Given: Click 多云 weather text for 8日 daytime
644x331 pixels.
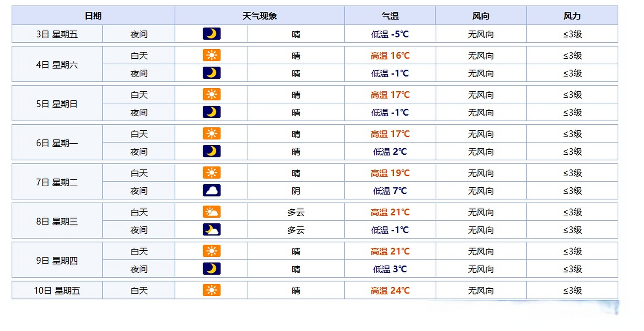Looking at the screenshot, I should tap(296, 212).
